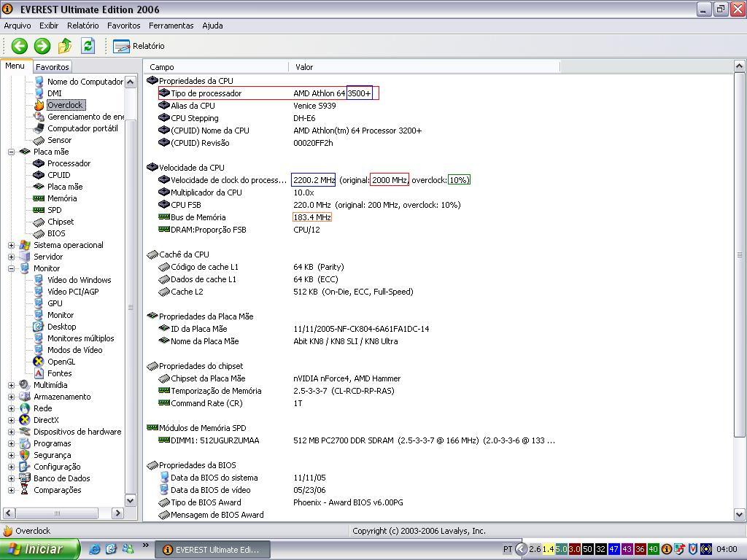
Task: Expand the Armazenamento branch
Action: [12, 397]
